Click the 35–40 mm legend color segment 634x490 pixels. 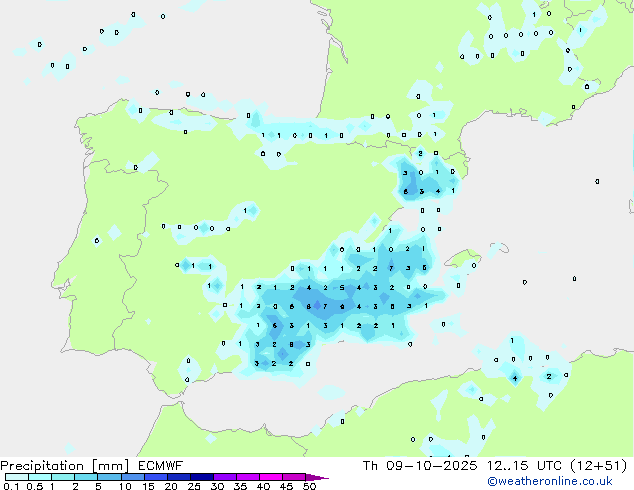247,477
